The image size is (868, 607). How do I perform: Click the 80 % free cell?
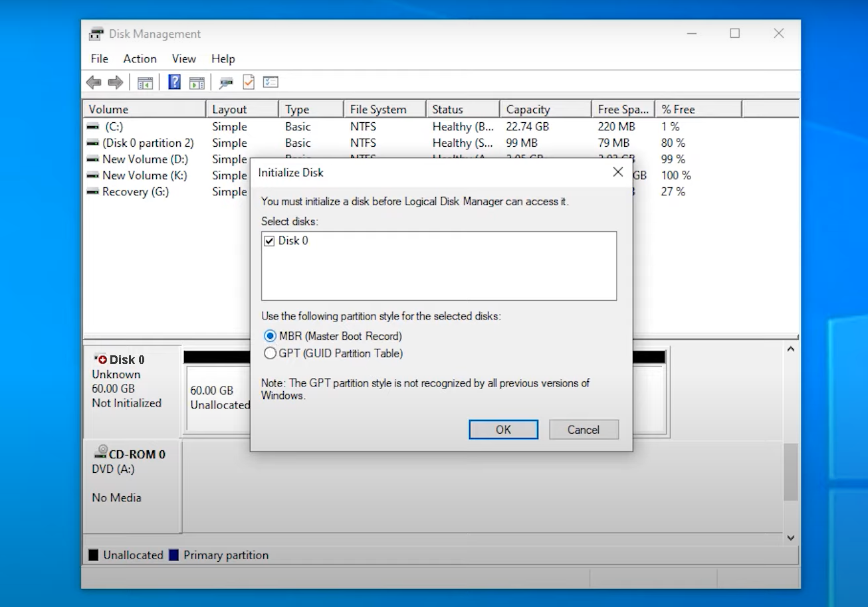pos(673,143)
